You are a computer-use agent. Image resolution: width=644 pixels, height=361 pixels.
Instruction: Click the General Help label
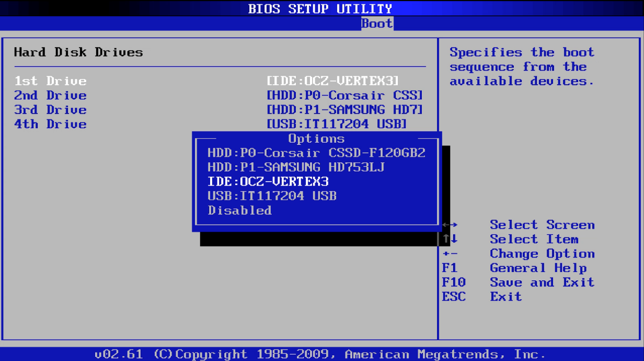tap(538, 268)
